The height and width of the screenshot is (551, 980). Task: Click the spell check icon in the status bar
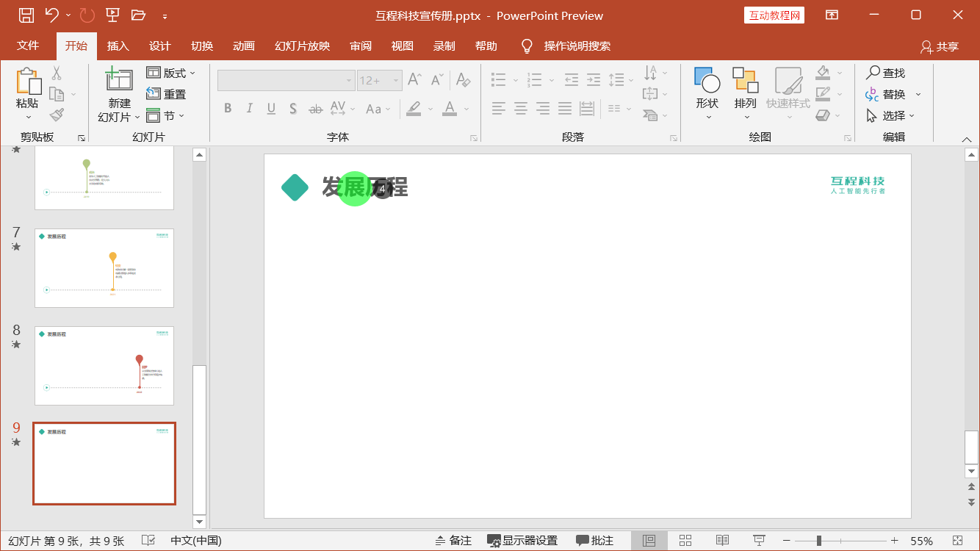click(x=148, y=541)
